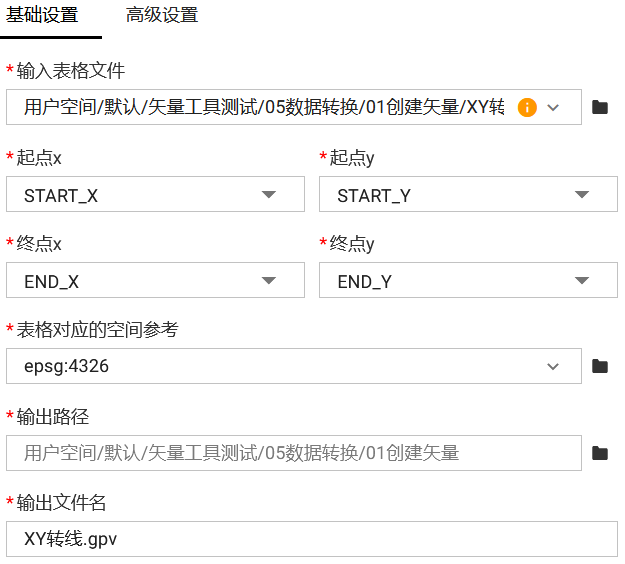Image resolution: width=625 pixels, height=564 pixels.
Task: Click folder icon next to 输出路径
Action: pos(600,453)
